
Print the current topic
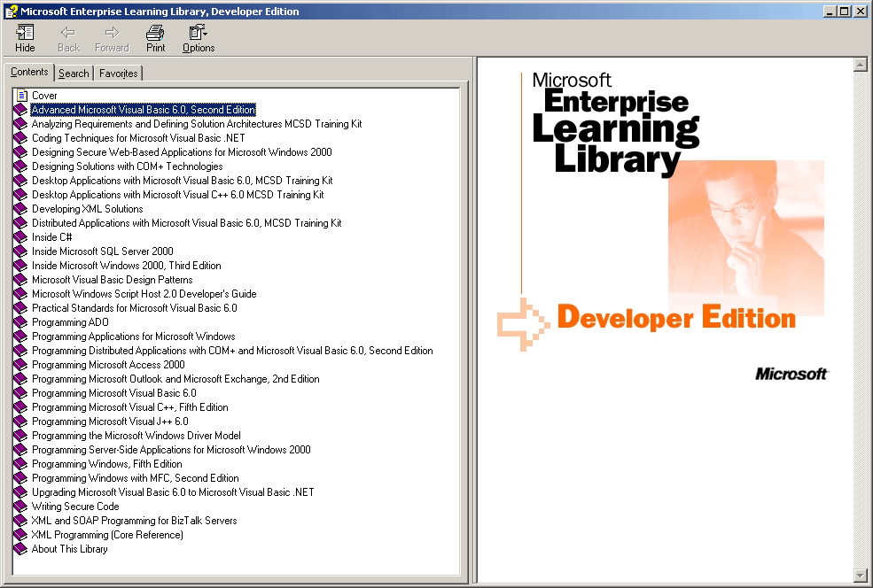click(x=155, y=39)
